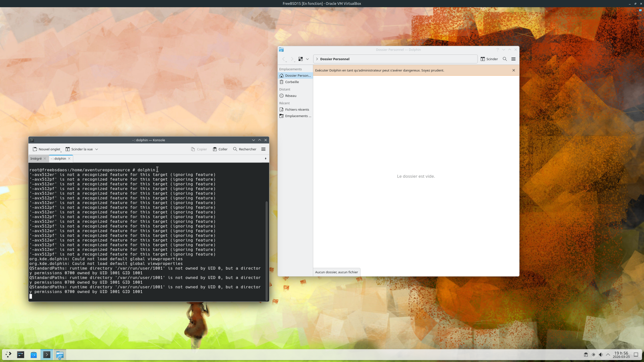This screenshot has height=362, width=644.
Task: Activate Dolphin task in the taskbar
Action: tap(60, 355)
